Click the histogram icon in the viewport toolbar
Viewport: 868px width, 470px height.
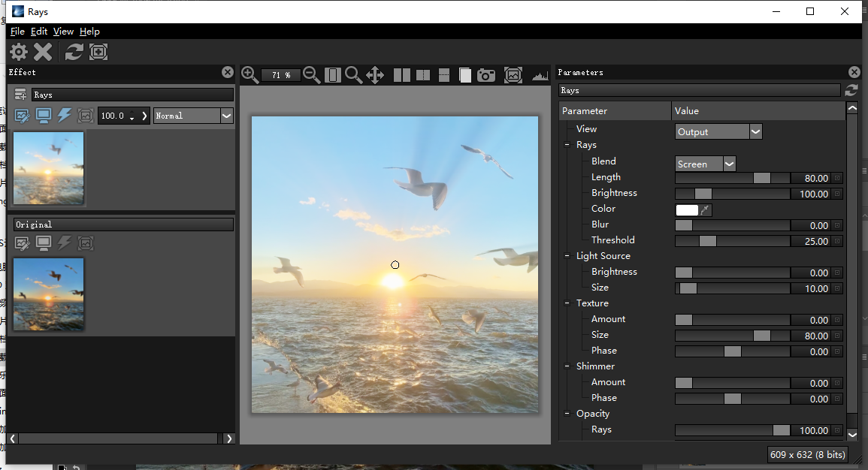[x=540, y=75]
